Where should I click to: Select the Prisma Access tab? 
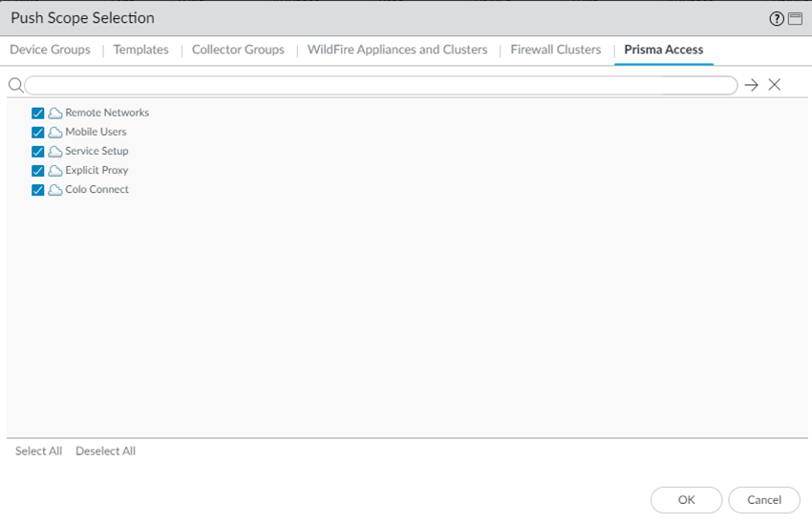(663, 50)
